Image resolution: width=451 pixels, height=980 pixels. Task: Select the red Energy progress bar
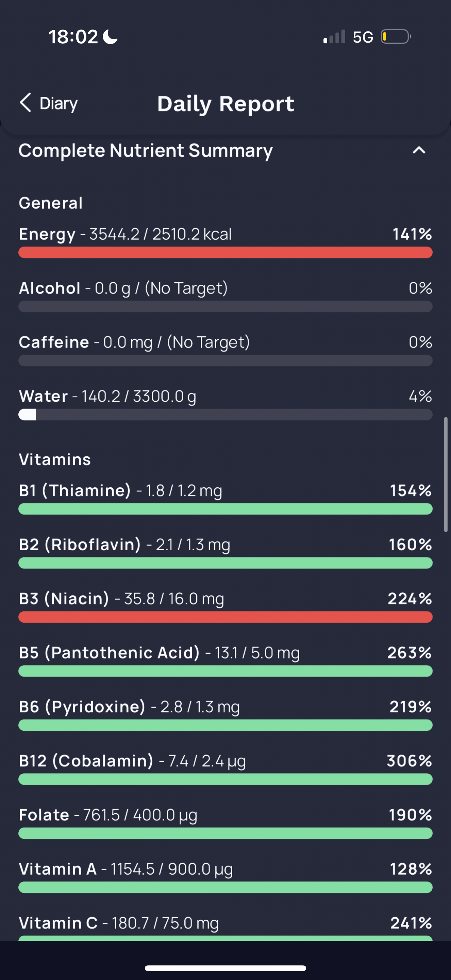click(x=225, y=253)
